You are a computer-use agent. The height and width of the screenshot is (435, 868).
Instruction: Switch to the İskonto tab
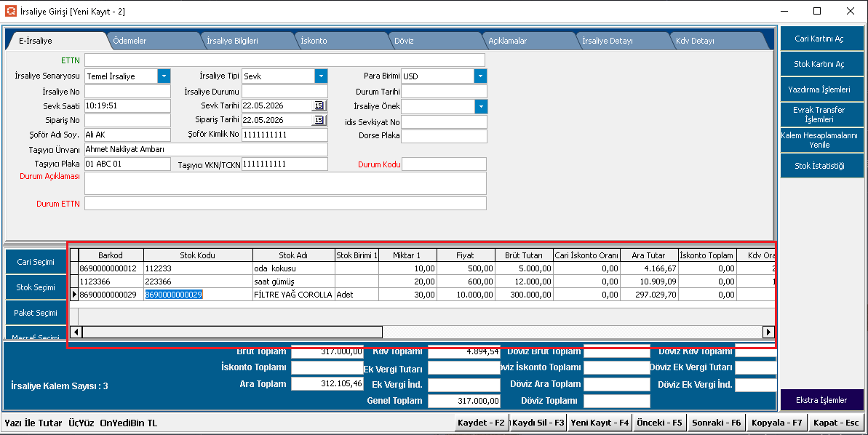(314, 41)
